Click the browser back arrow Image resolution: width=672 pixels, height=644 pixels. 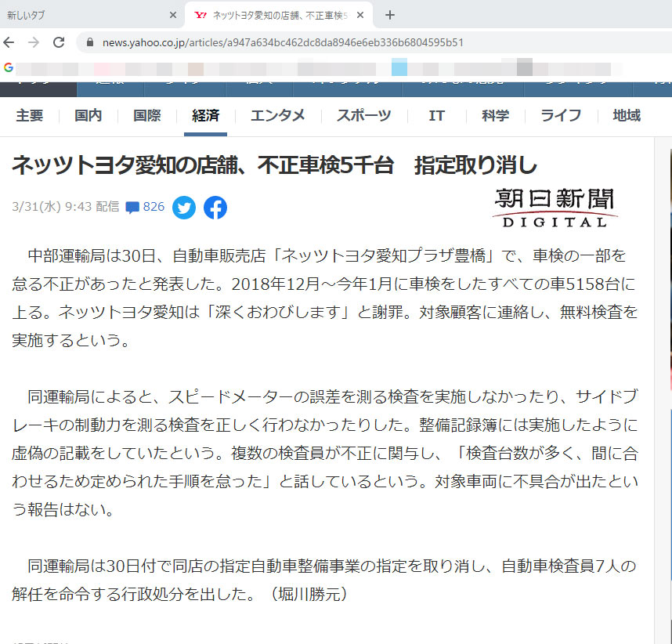coord(9,42)
